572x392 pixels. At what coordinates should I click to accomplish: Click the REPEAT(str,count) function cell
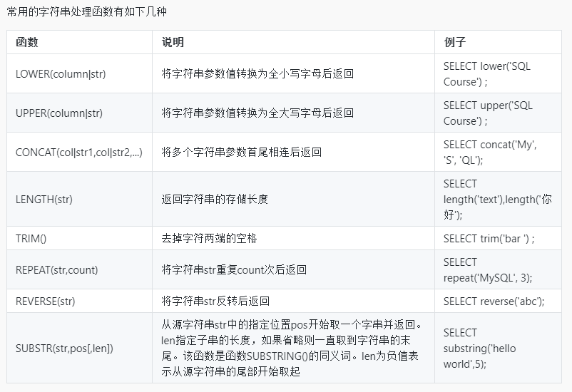[57, 269]
